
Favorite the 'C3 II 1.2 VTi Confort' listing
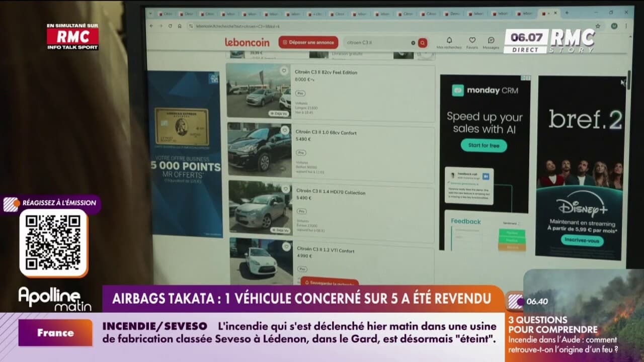[286, 246]
